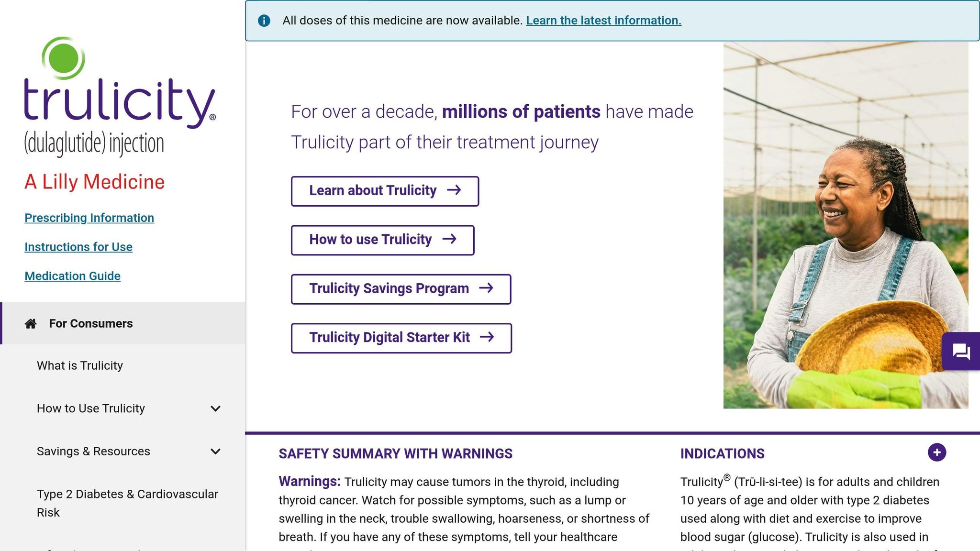Select Type 2 Diabetes & Cardiovascular Risk
Image resolution: width=980 pixels, height=551 pixels.
tap(127, 503)
